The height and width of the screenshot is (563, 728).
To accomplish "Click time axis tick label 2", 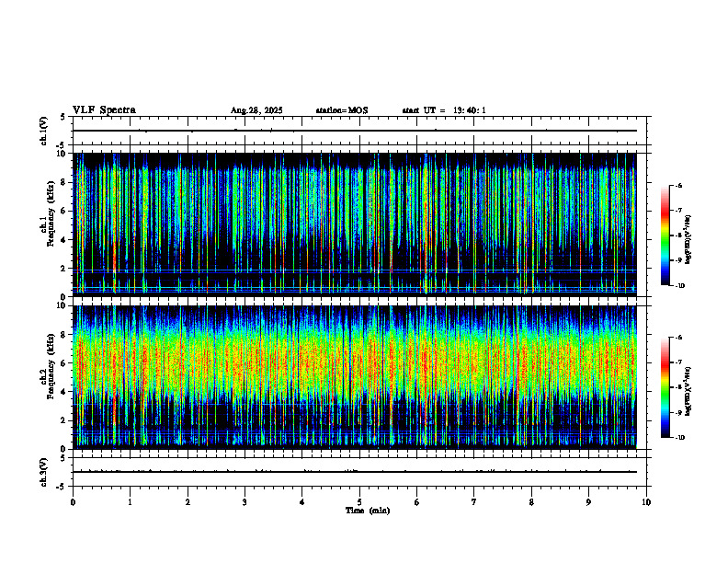I will [x=188, y=502].
